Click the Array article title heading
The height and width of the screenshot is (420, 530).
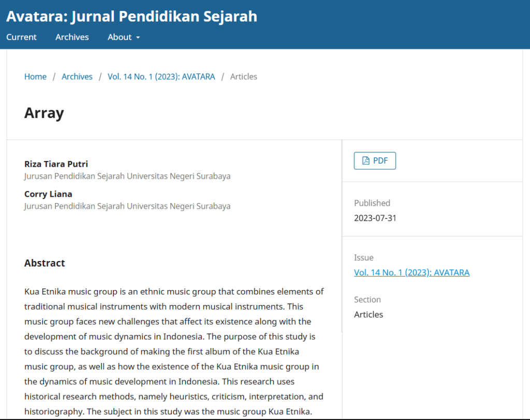[44, 113]
